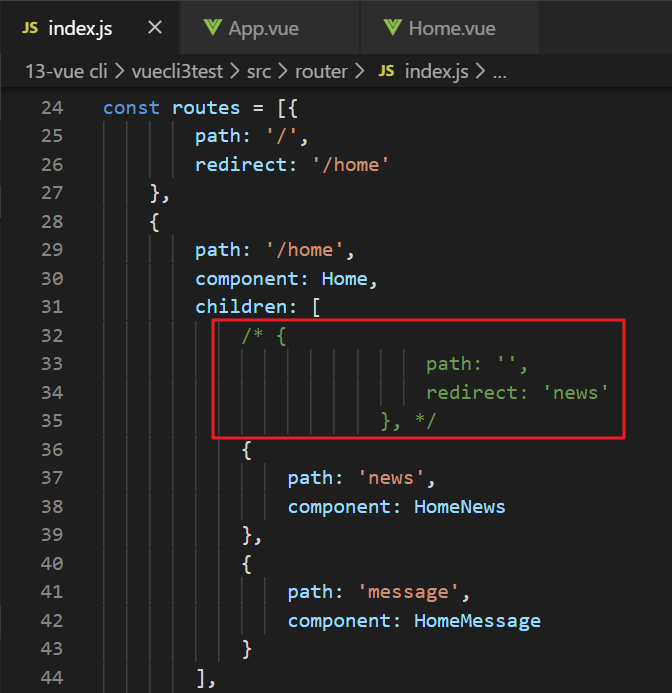
Task: Select 'src' breadcrumb folder
Action: coord(259,71)
